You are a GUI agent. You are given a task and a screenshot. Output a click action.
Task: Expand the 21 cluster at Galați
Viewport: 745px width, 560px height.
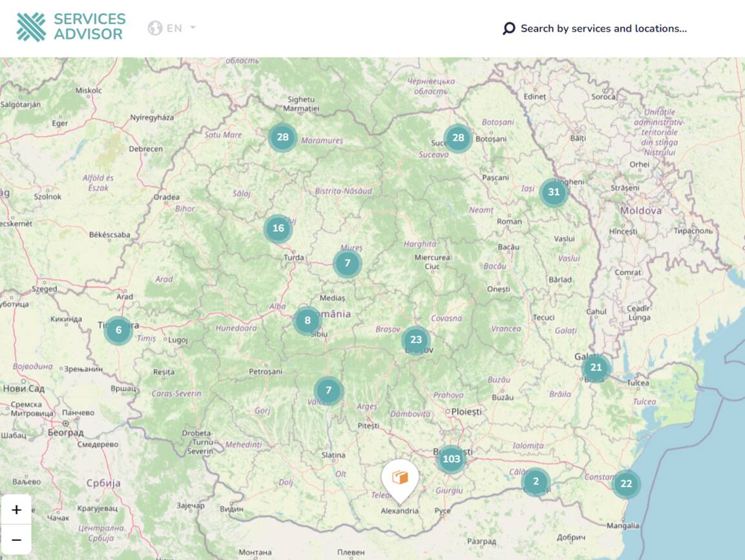click(596, 368)
